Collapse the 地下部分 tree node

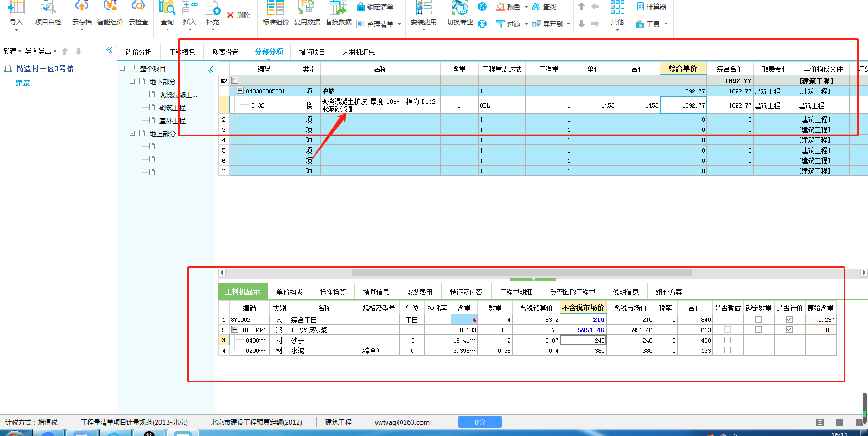(132, 81)
